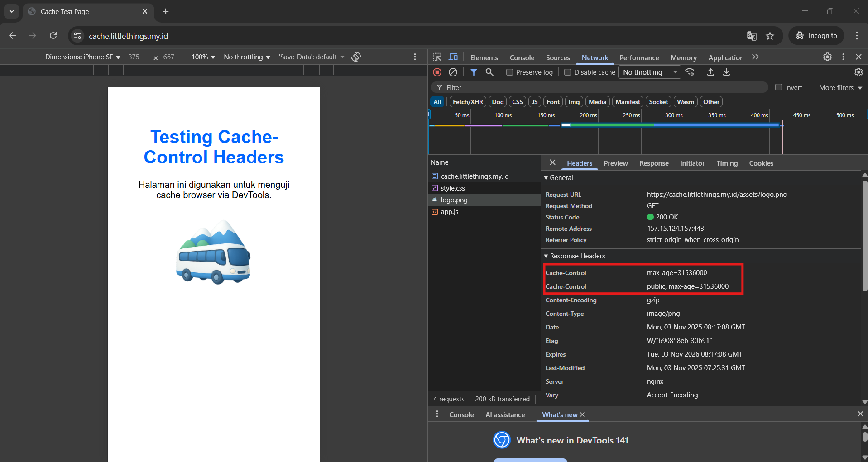Rotate the device viewport

pos(356,57)
